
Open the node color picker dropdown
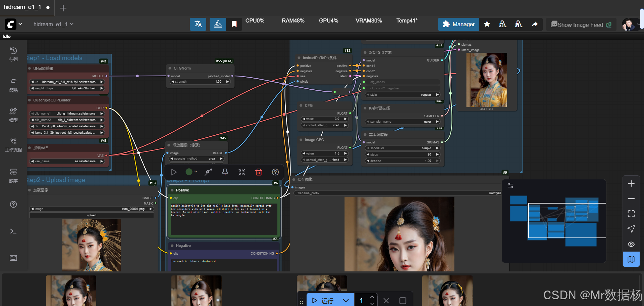pos(191,172)
